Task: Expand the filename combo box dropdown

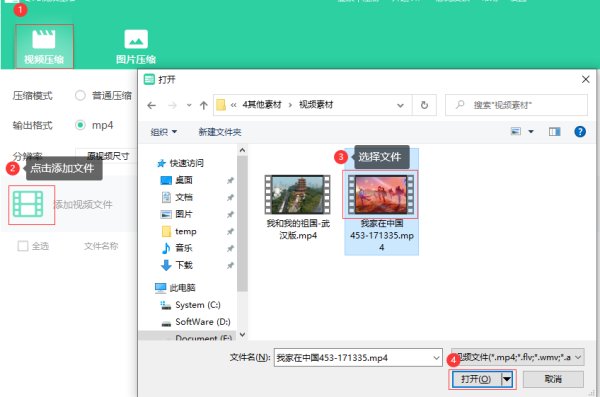Action: [x=436, y=358]
